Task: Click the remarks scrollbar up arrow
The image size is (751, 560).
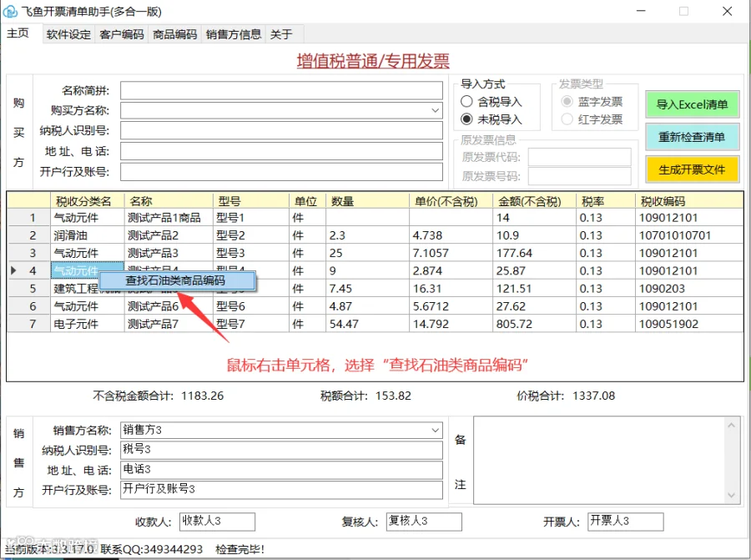Action: 731,425
